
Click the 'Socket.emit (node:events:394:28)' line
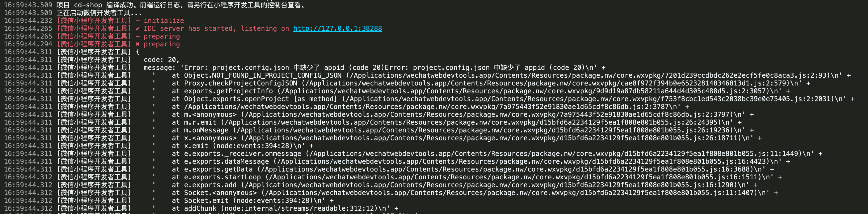pos(249,201)
